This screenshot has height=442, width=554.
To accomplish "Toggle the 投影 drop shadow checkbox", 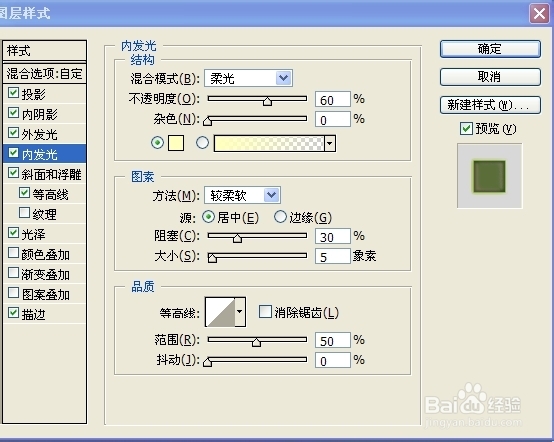I will point(13,93).
